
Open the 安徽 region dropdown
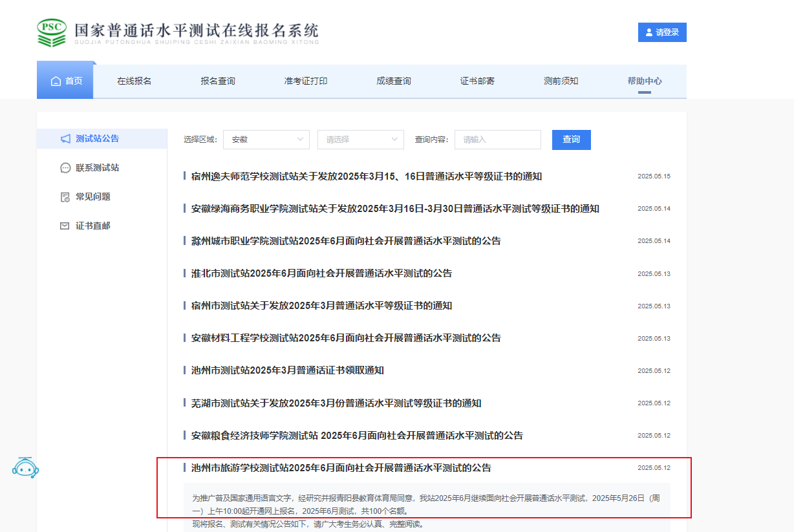[266, 140]
